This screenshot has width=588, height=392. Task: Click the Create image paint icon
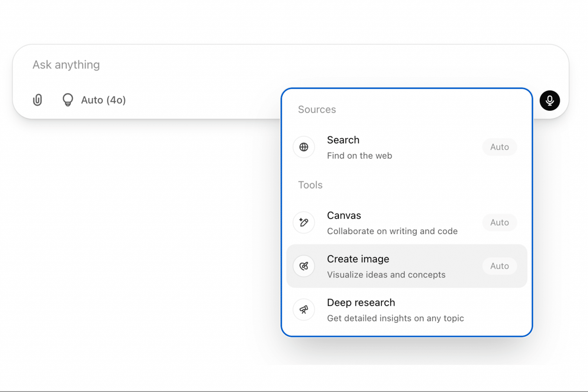[304, 266]
